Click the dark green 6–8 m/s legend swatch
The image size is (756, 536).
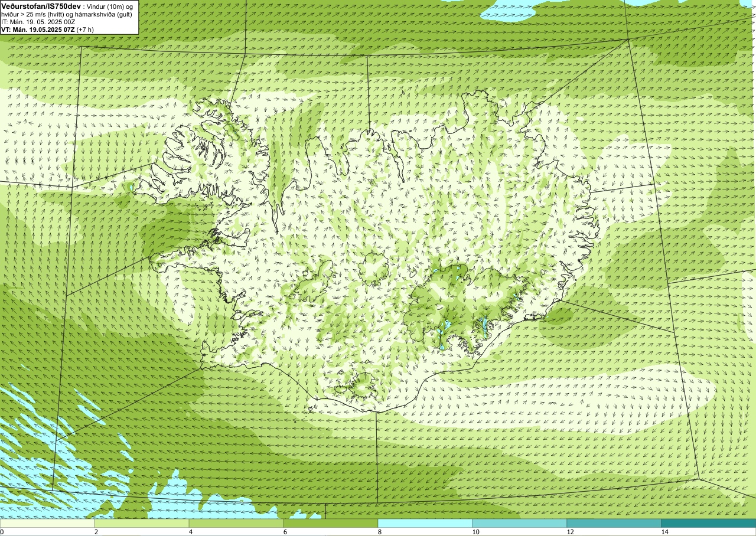[331, 523]
